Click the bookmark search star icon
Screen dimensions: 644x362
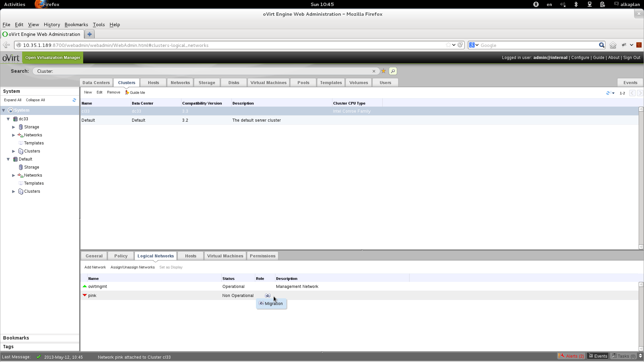click(383, 71)
